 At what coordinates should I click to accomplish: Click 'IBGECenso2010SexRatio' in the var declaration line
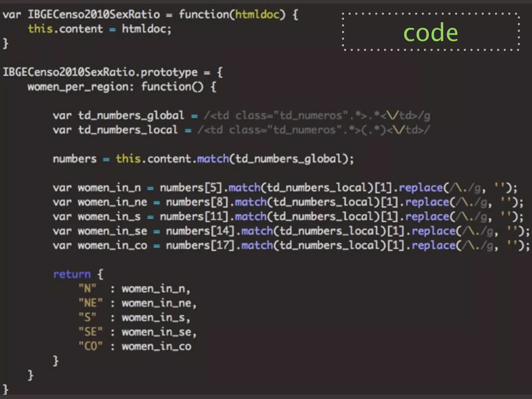click(x=94, y=14)
